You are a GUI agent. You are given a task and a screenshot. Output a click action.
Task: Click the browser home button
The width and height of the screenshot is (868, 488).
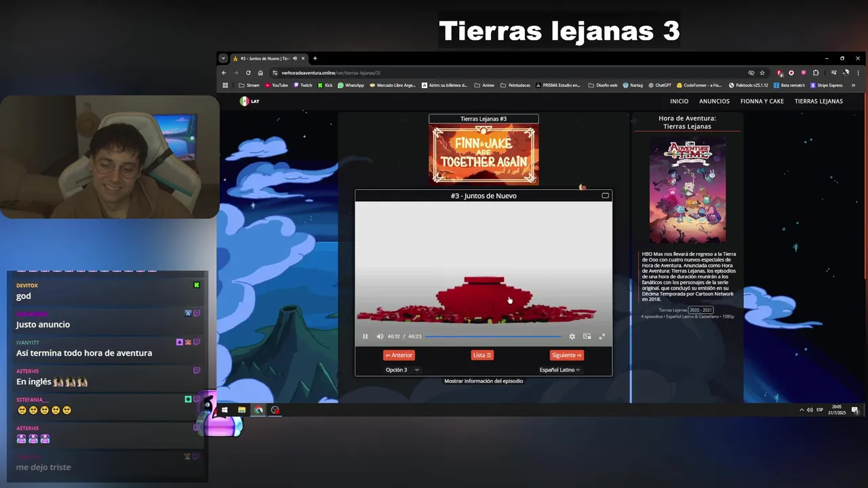pos(260,73)
